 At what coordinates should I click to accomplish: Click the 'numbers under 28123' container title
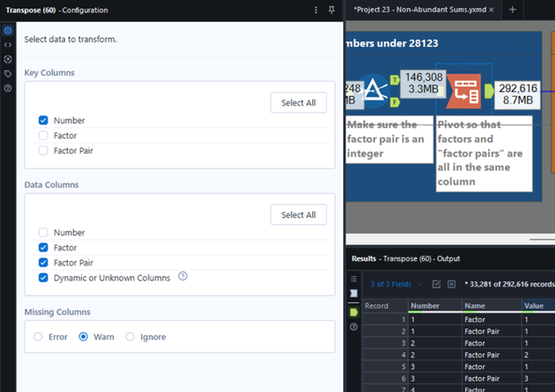pyautogui.click(x=391, y=43)
